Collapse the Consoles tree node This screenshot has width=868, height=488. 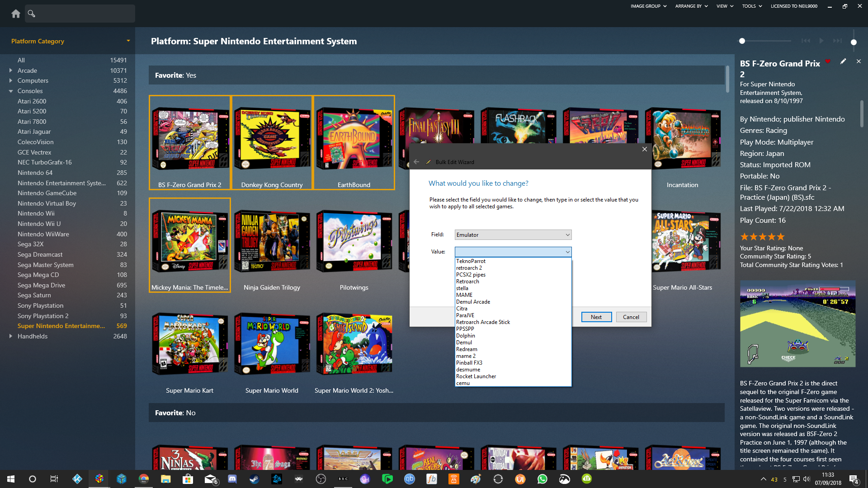pos(10,91)
